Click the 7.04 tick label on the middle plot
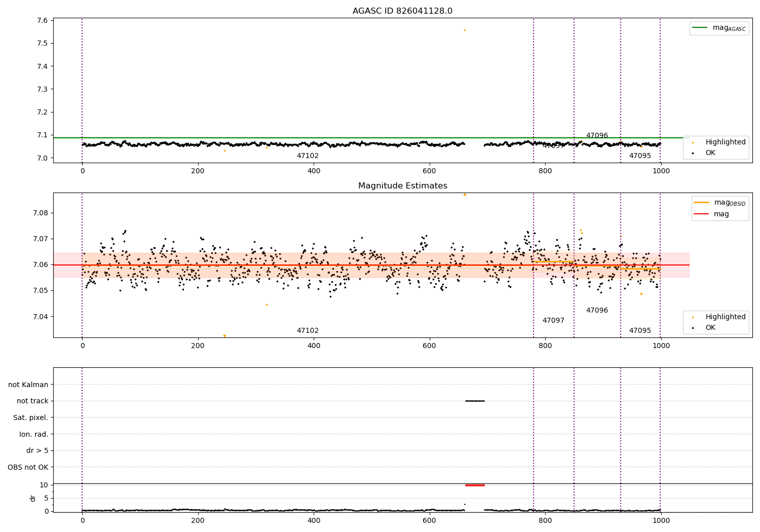Image resolution: width=760 pixels, height=532 pixels. click(40, 317)
